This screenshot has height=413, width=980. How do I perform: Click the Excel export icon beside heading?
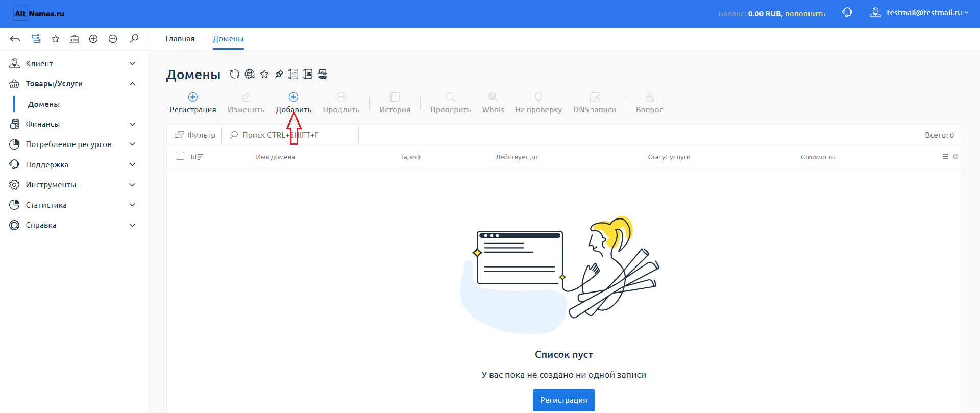(x=308, y=74)
